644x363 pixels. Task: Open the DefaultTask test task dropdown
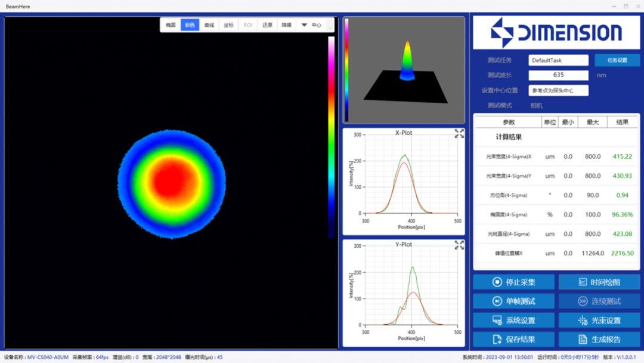pos(558,60)
